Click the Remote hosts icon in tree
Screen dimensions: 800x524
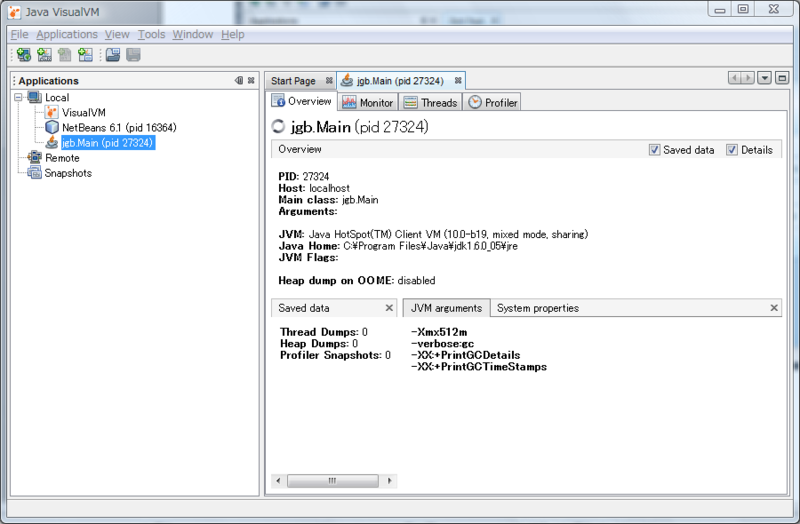point(34,157)
